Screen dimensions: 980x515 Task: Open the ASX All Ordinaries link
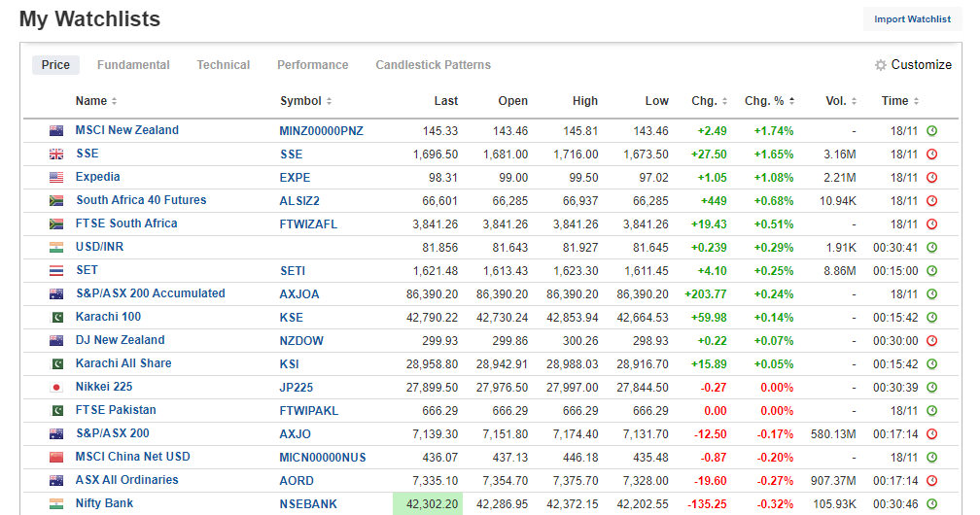[x=126, y=480]
